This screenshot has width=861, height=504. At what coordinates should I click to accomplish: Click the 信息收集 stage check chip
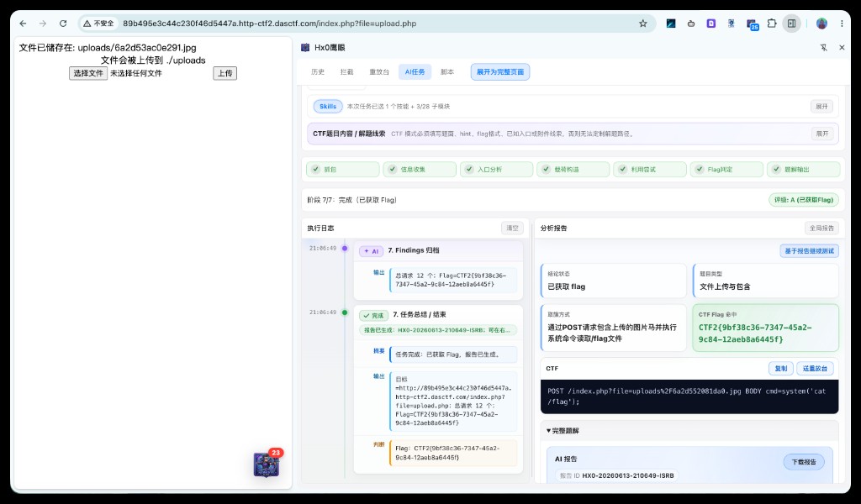click(420, 170)
